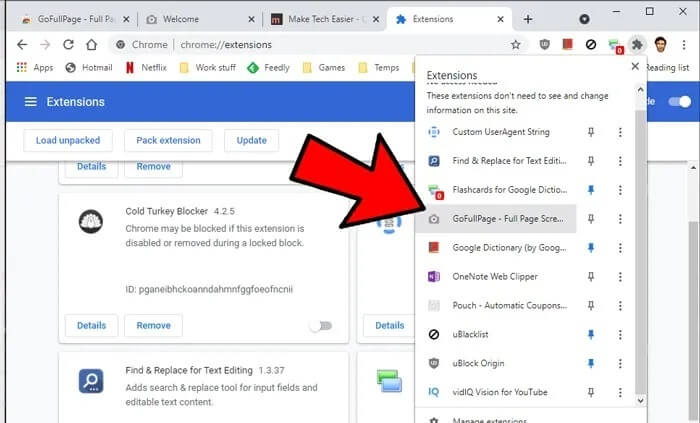
Task: Click uBlacklist entry in extensions popup
Action: pyautogui.click(x=496, y=335)
